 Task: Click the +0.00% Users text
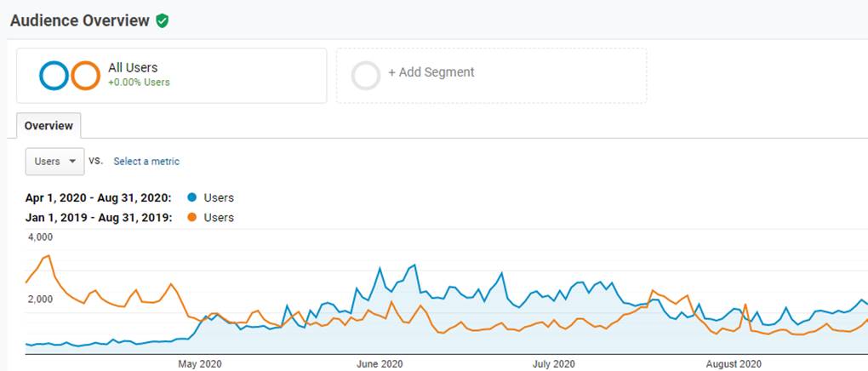[139, 83]
